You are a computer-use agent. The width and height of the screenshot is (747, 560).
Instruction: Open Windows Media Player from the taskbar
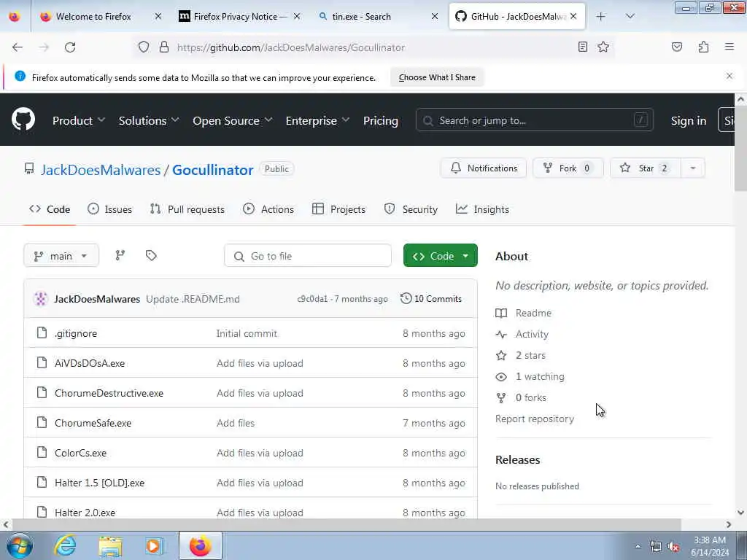tap(154, 545)
